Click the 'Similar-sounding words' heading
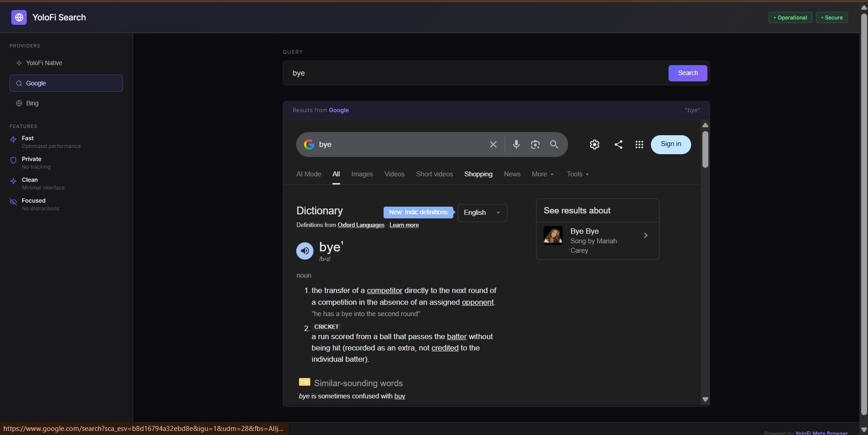Viewport: 868px width, 435px height. coord(358,383)
